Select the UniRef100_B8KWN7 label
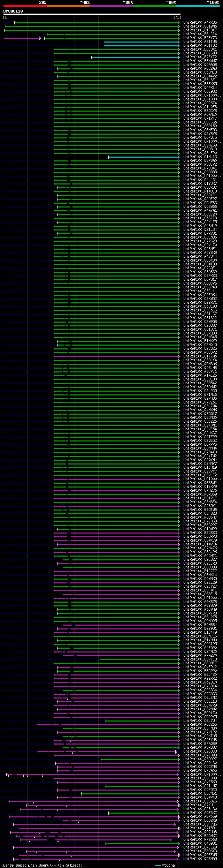 pos(200,61)
